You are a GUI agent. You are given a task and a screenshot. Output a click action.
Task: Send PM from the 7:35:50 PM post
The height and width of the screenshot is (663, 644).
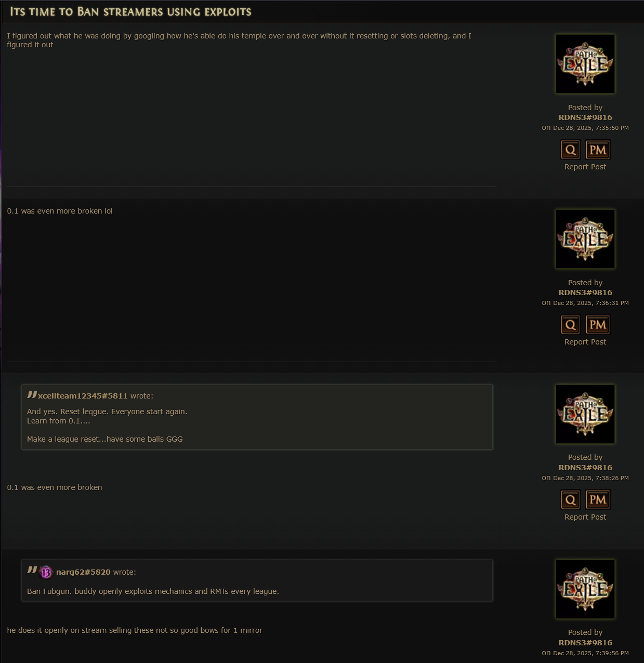click(598, 150)
